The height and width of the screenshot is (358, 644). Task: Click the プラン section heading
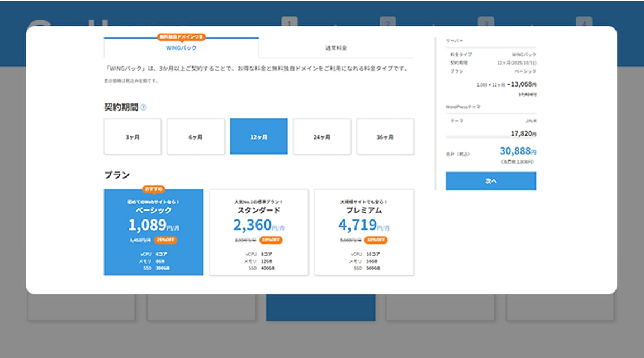point(117,175)
